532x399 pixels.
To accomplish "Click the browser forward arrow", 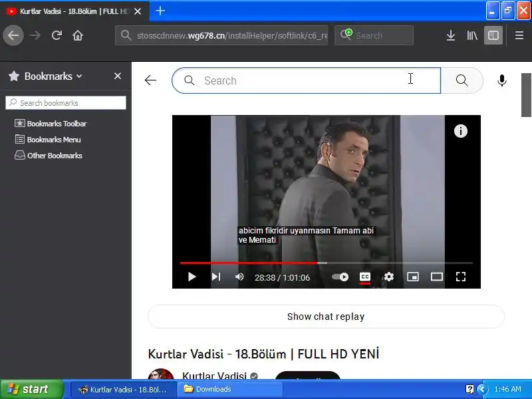I will coord(35,35).
